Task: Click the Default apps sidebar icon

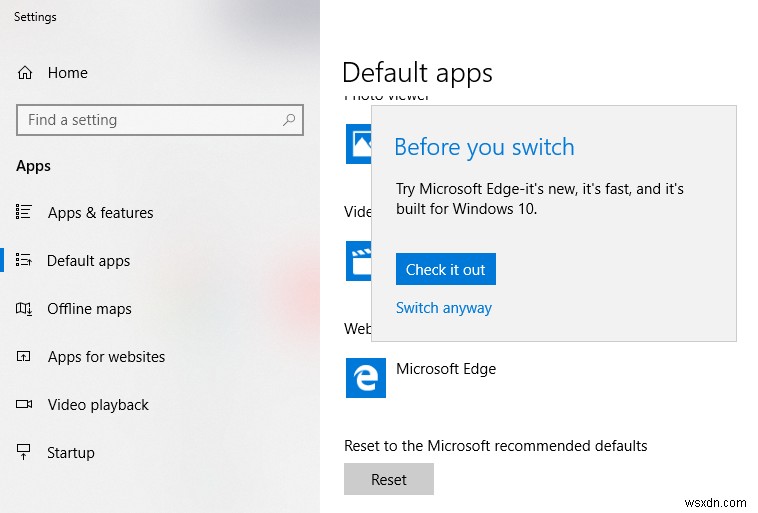Action: click(x=24, y=260)
